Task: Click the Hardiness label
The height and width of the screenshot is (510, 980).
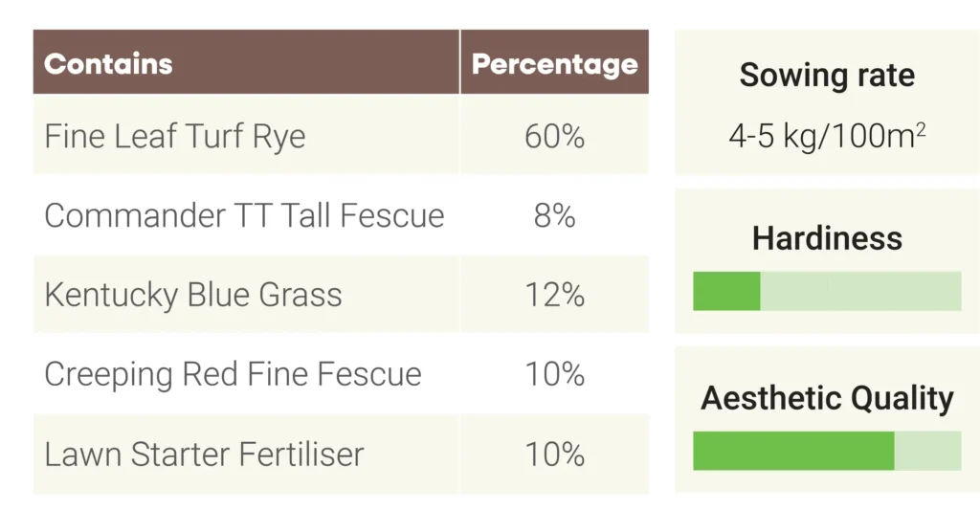Action: coord(827,237)
